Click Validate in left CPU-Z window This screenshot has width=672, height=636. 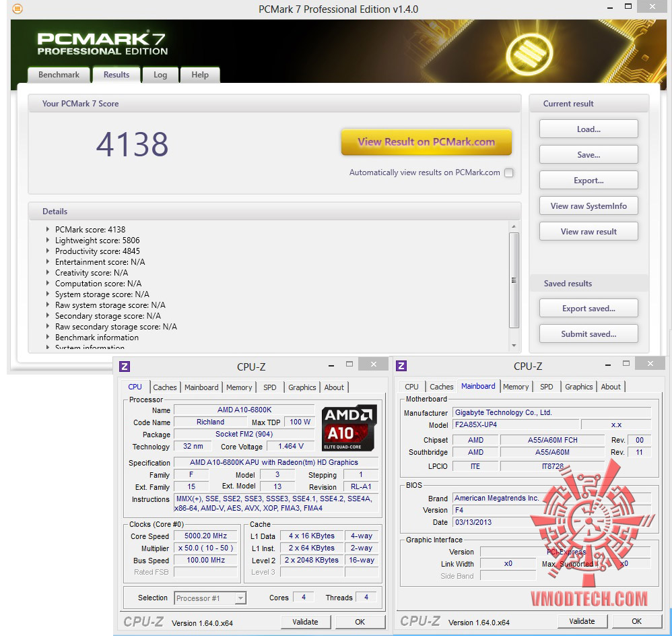pyautogui.click(x=306, y=622)
